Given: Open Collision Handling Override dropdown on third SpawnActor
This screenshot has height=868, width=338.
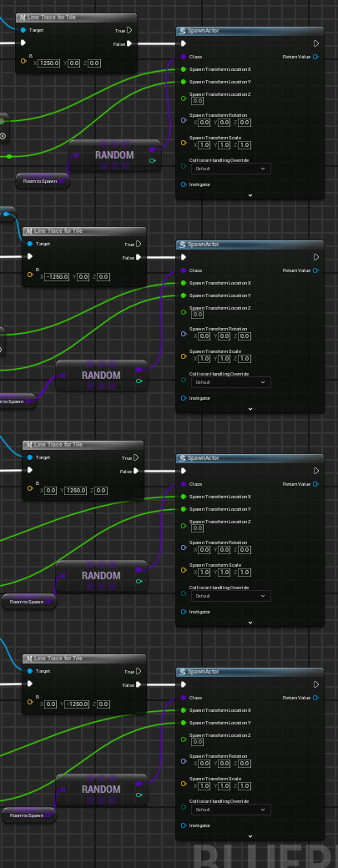Looking at the screenshot, I should 231,596.
